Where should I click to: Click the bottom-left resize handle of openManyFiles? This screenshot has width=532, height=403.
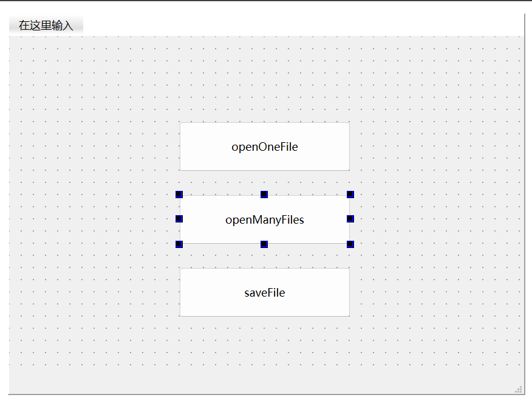coord(179,244)
